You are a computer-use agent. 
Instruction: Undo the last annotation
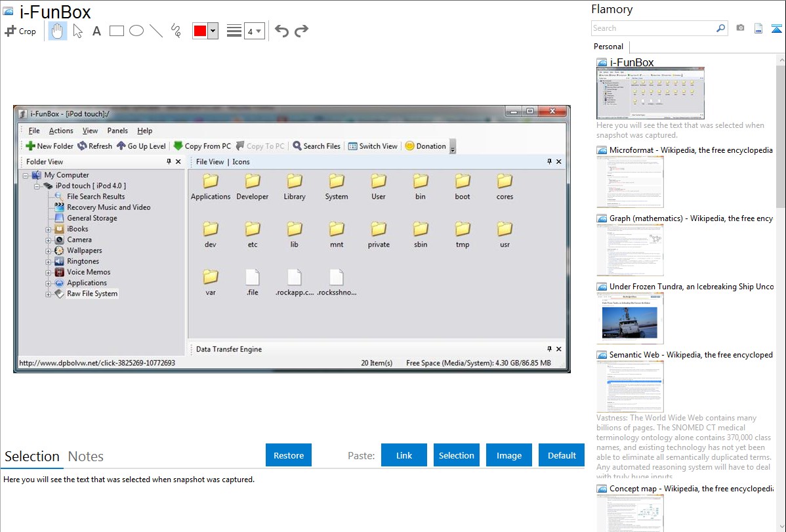click(281, 31)
